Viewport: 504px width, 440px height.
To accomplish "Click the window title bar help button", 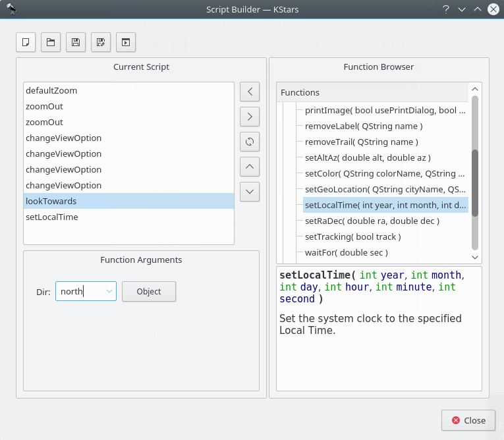I will pyautogui.click(x=446, y=9).
